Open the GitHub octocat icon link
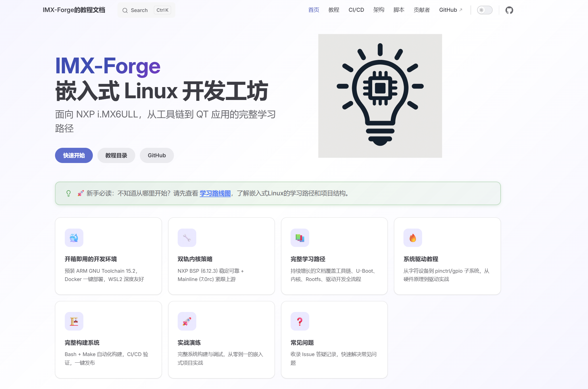This screenshot has width=588, height=389. point(509,10)
